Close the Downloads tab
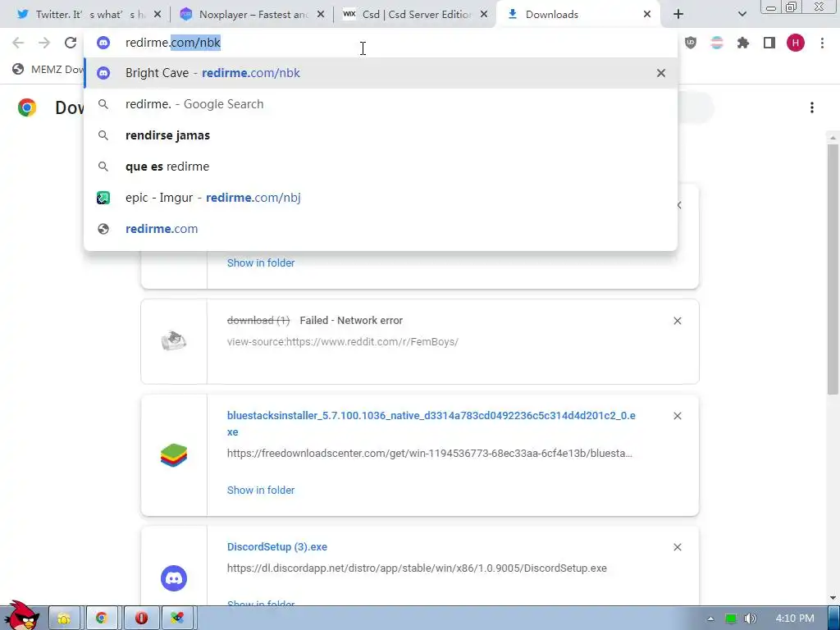 click(x=647, y=15)
